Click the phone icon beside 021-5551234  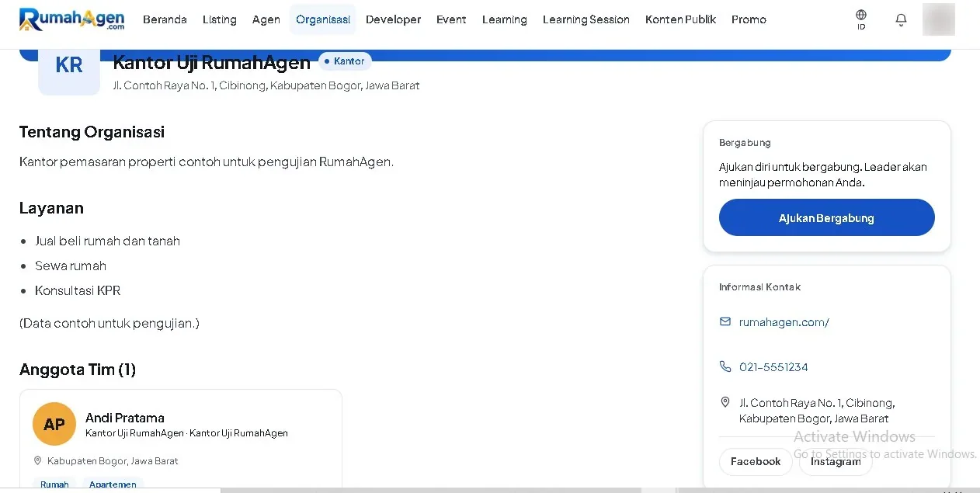point(725,366)
